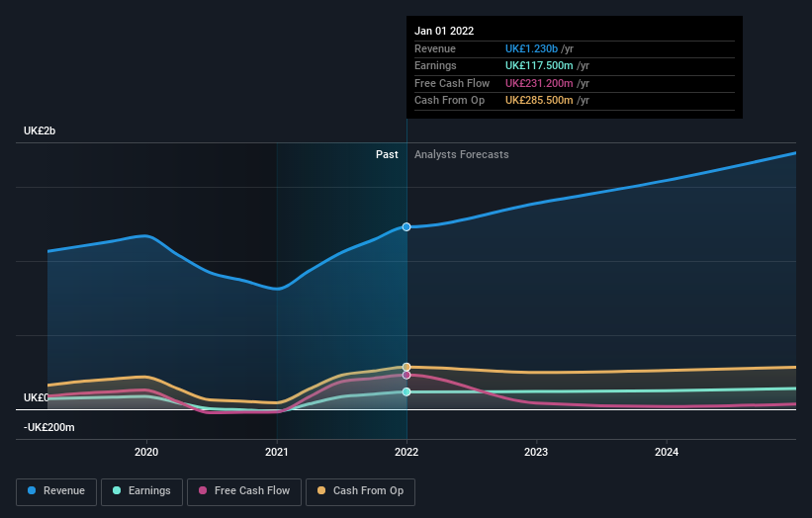Select the 2022 x-axis label
812x518 pixels.
(x=406, y=452)
